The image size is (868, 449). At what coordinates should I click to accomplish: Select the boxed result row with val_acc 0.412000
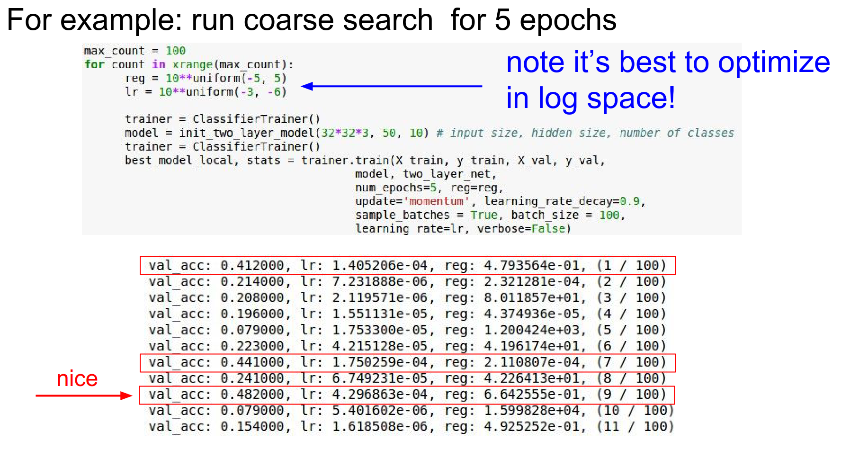coord(407,266)
